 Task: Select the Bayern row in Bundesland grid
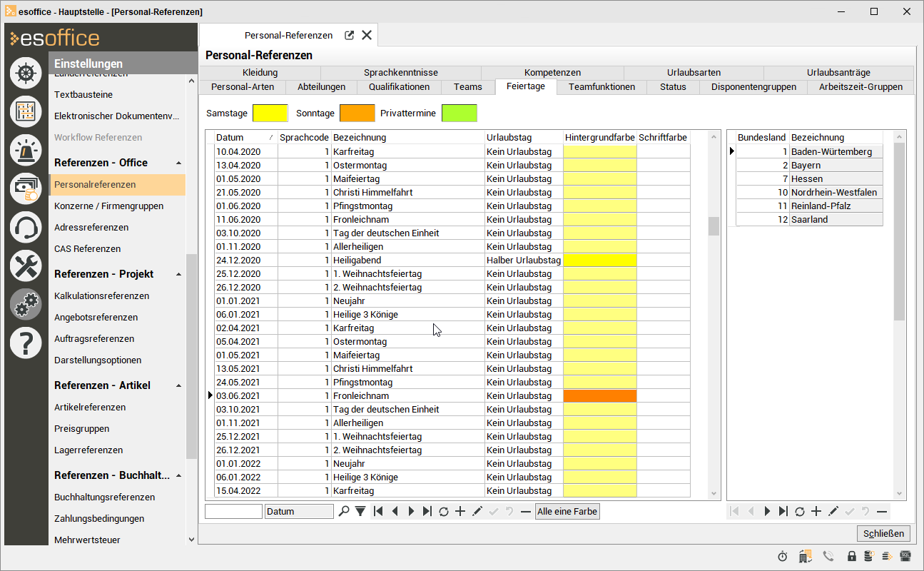tap(809, 166)
